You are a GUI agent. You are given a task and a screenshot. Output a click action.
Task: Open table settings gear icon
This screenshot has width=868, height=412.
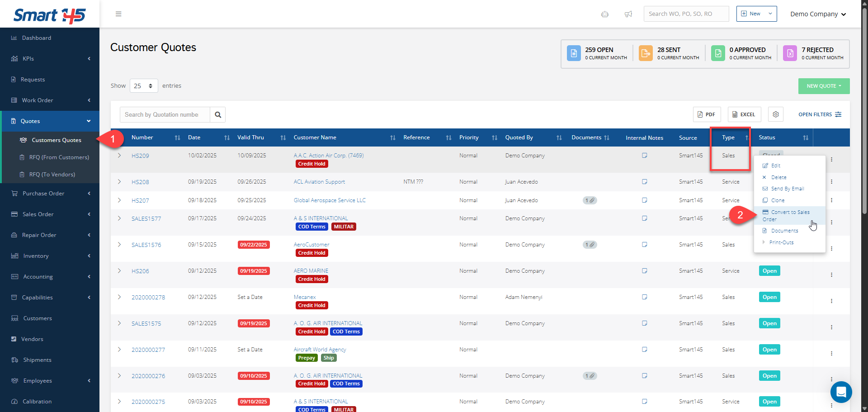(776, 114)
